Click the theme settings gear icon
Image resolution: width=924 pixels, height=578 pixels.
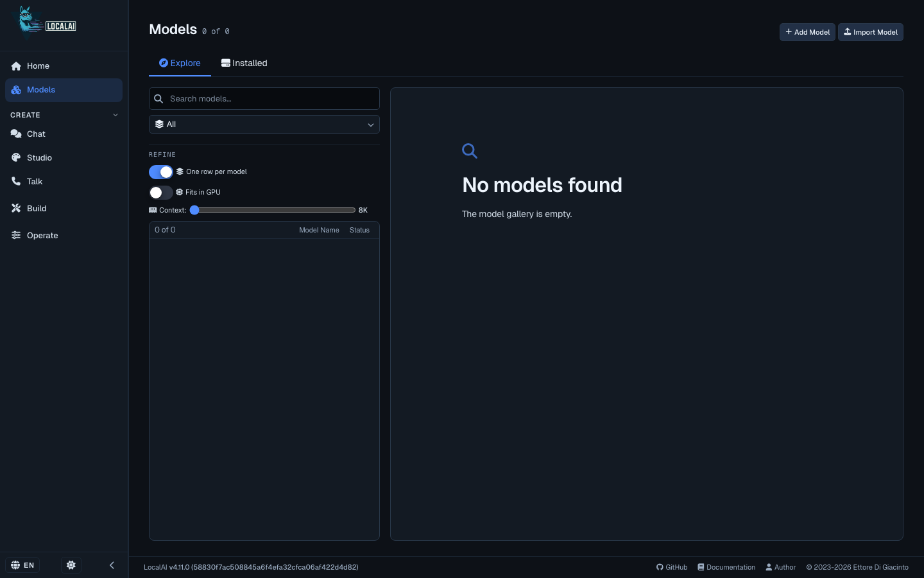click(71, 565)
